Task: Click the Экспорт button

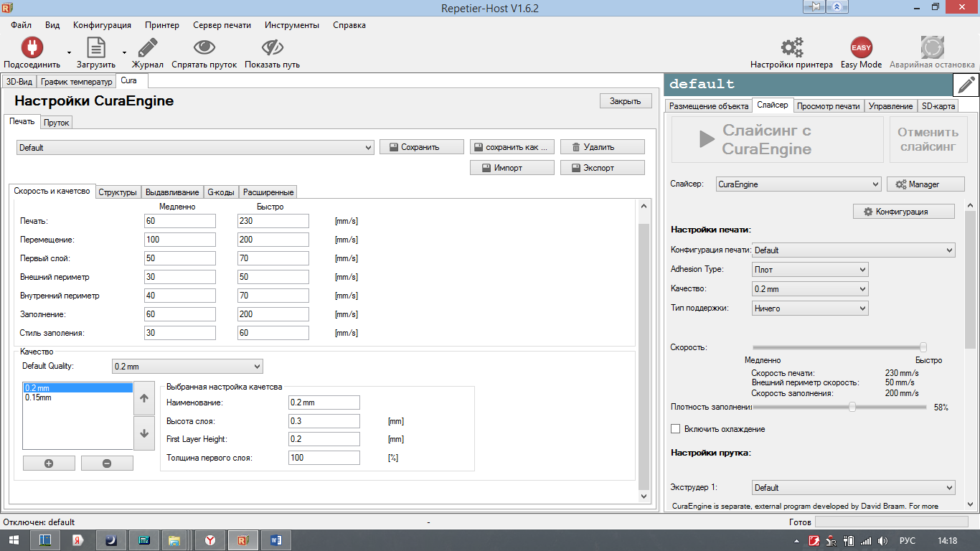Action: point(603,168)
